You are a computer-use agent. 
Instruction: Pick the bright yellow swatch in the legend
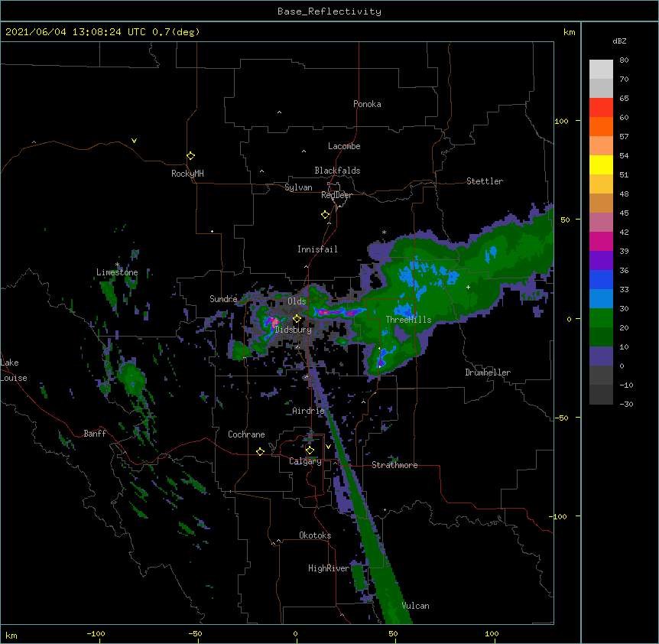[x=601, y=164]
